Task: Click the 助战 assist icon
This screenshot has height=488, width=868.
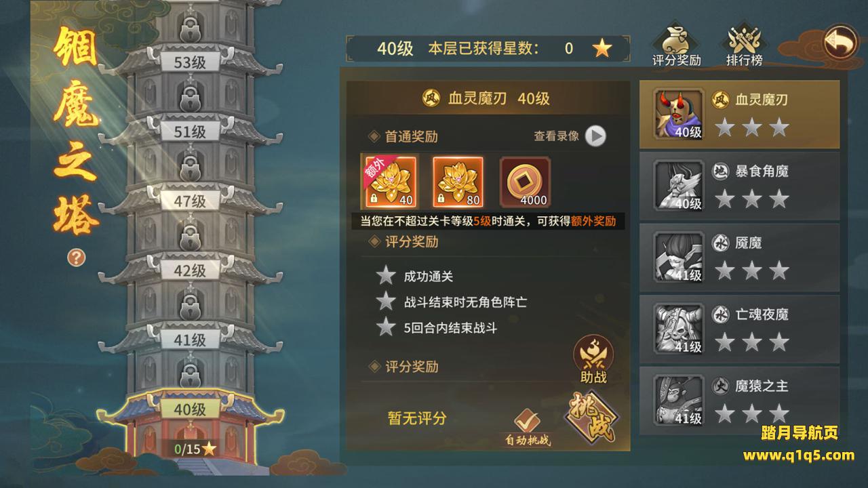Action: 593,359
